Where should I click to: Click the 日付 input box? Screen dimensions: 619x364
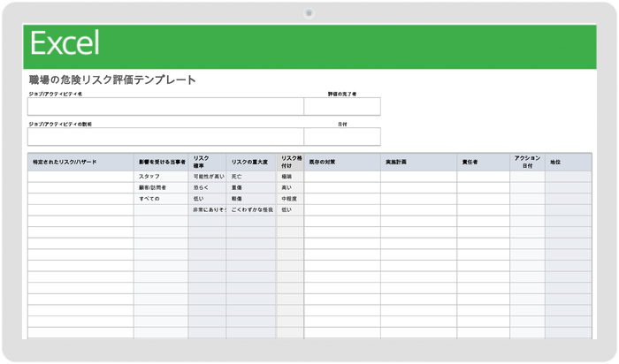coord(342,136)
